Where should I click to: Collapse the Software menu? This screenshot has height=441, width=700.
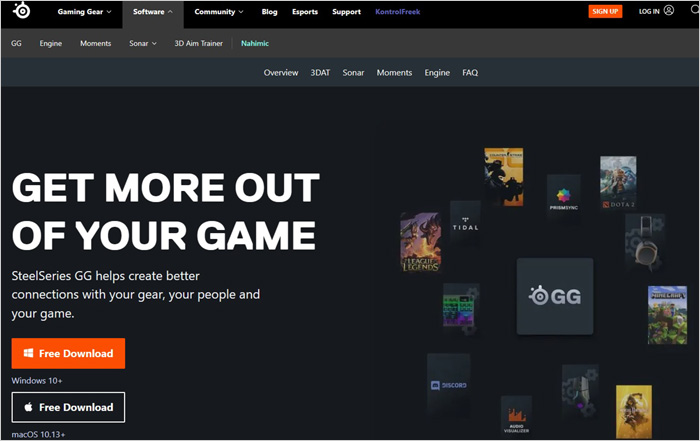point(153,12)
